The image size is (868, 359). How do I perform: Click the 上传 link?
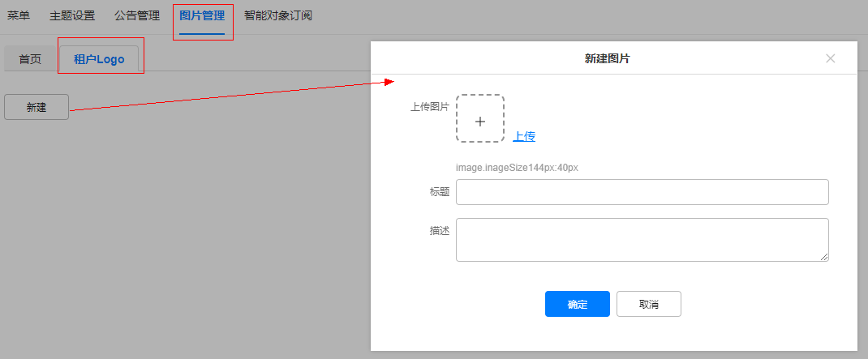[524, 137]
